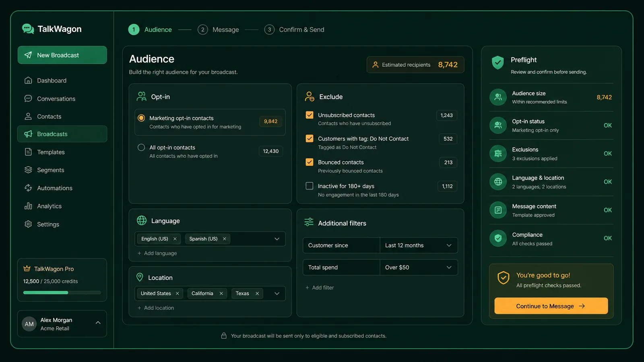Open Dashboard in the sidebar
Image resolution: width=644 pixels, height=362 pixels.
pos(62,80)
